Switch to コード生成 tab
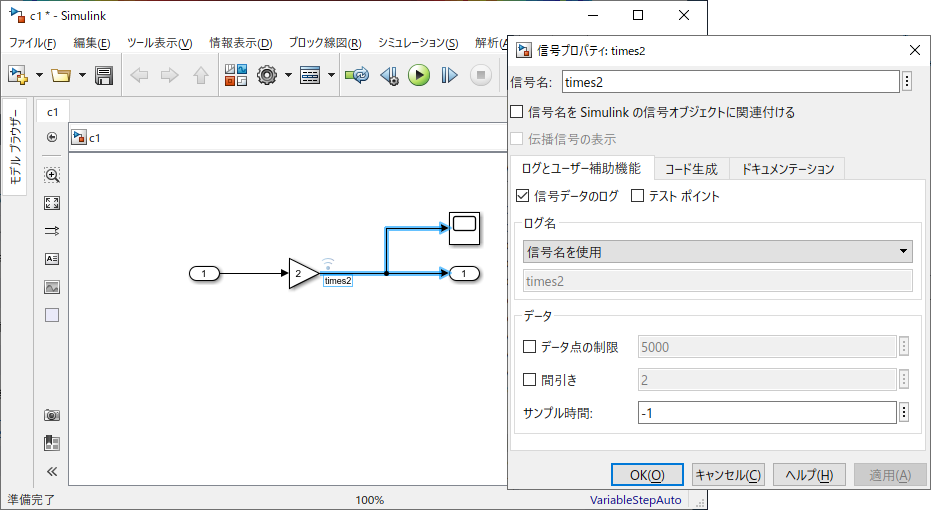Viewport: 933px width, 511px height. pos(691,170)
